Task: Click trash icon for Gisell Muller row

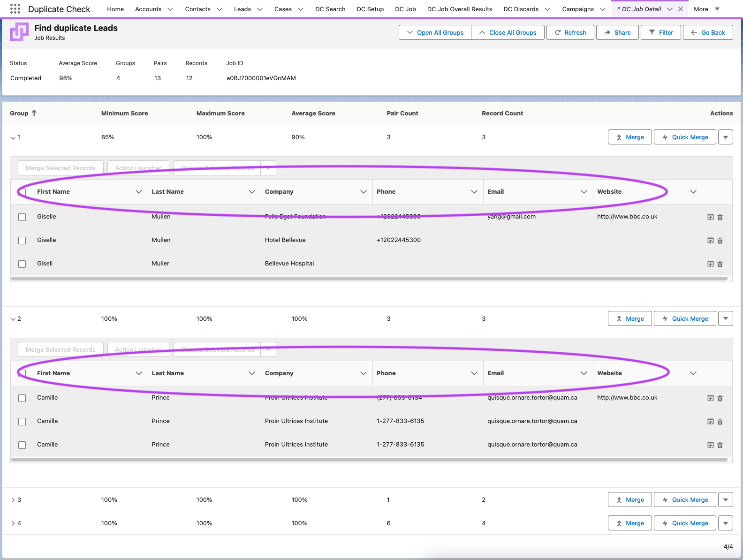Action: click(x=720, y=264)
